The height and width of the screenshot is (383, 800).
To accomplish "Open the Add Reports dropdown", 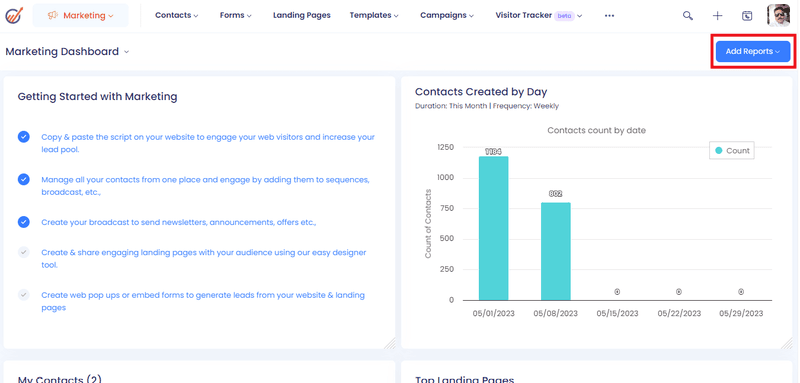I will click(753, 52).
